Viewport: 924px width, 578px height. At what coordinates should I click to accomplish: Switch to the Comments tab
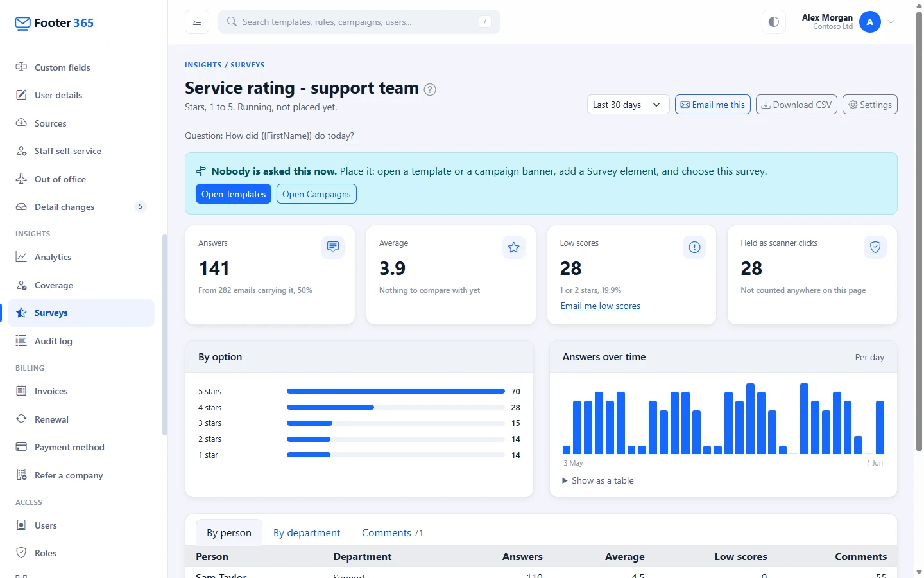click(392, 533)
